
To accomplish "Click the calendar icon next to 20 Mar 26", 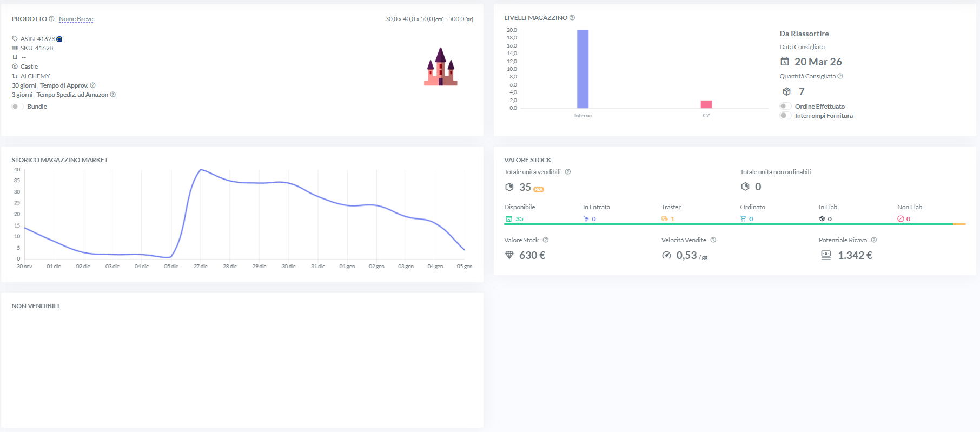I will [x=785, y=62].
